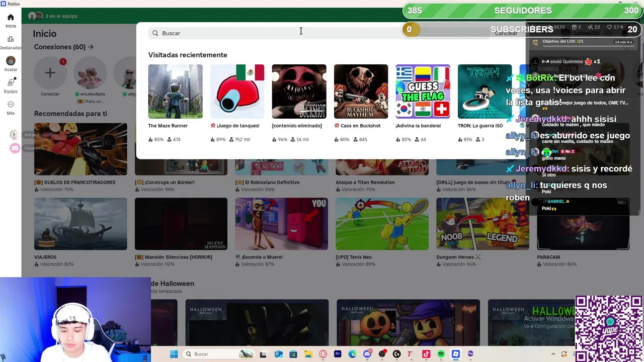Open encebollado connection avatar
The height and width of the screenshot is (362, 644).
90,73
